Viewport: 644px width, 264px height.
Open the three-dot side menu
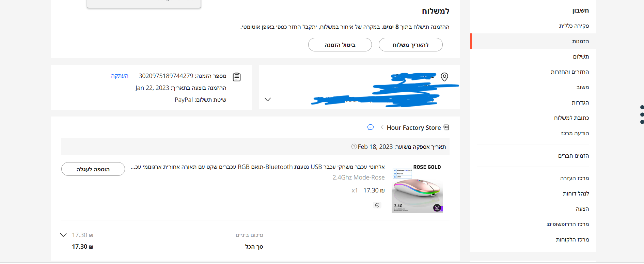642,114
